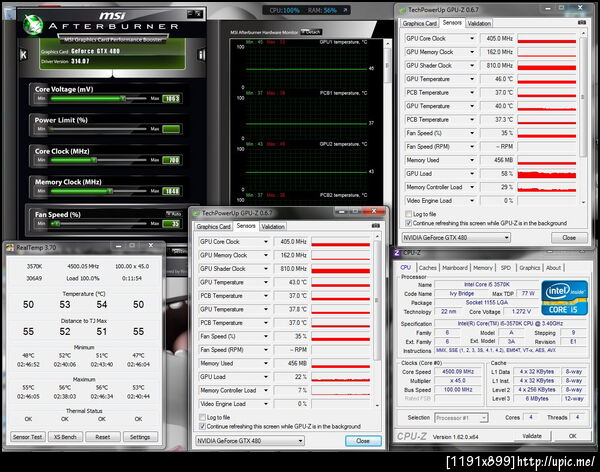Screen dimensions: 600x472
Task: Click Memory Clock value box in Afterburner
Action: (171, 191)
